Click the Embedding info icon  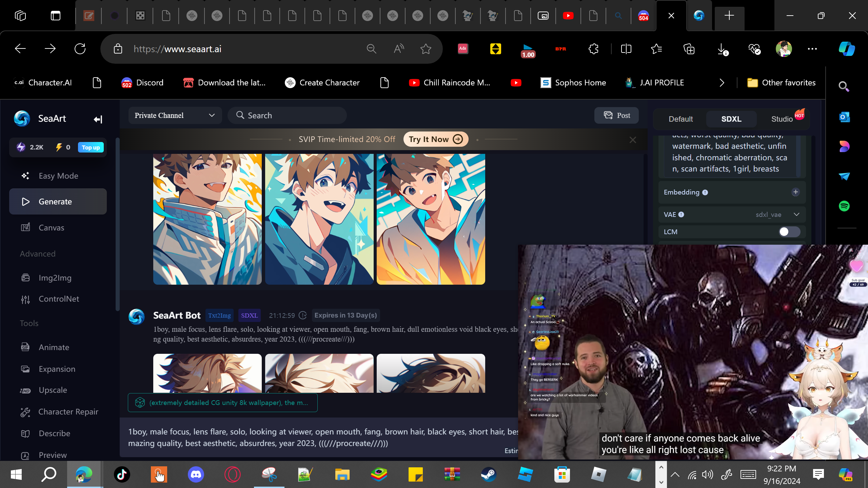click(705, 192)
